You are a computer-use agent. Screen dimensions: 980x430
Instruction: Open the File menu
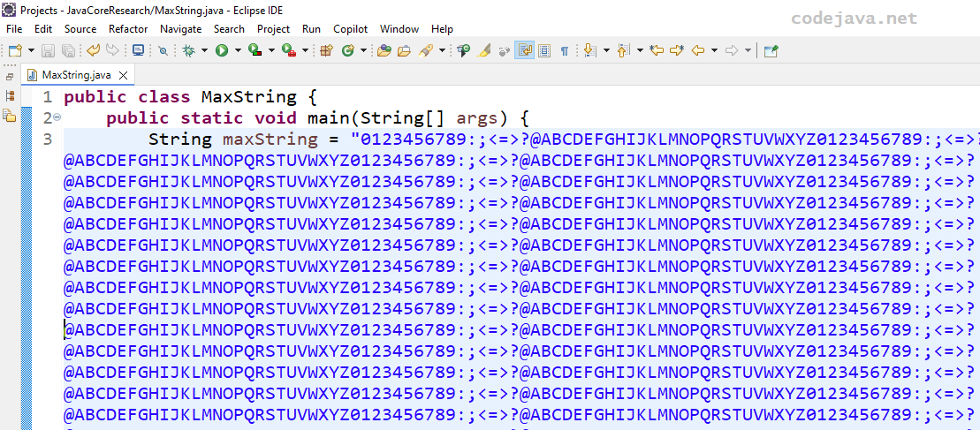14,29
